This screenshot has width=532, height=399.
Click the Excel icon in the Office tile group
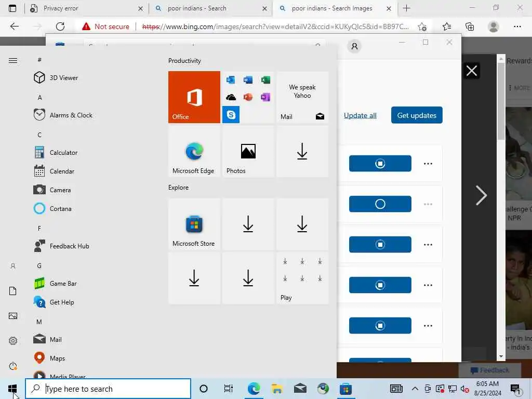pos(265,79)
